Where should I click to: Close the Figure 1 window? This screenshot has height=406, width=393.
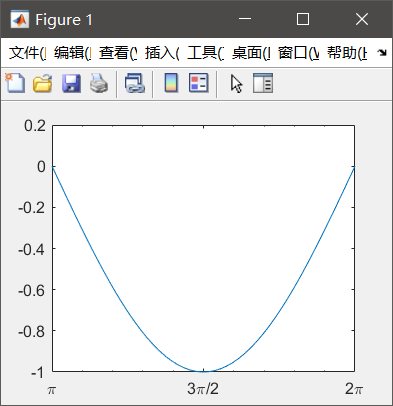pyautogui.click(x=362, y=19)
